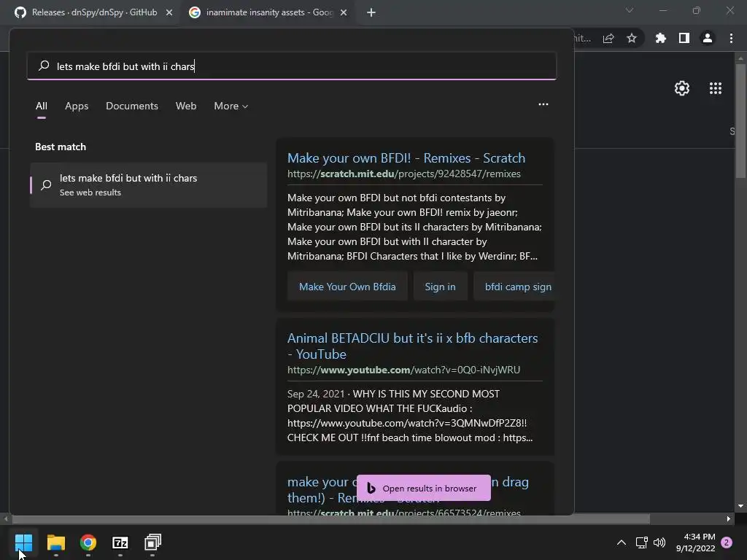Open the search panel ellipsis options
Viewport: 747px width, 560px height.
543,104
